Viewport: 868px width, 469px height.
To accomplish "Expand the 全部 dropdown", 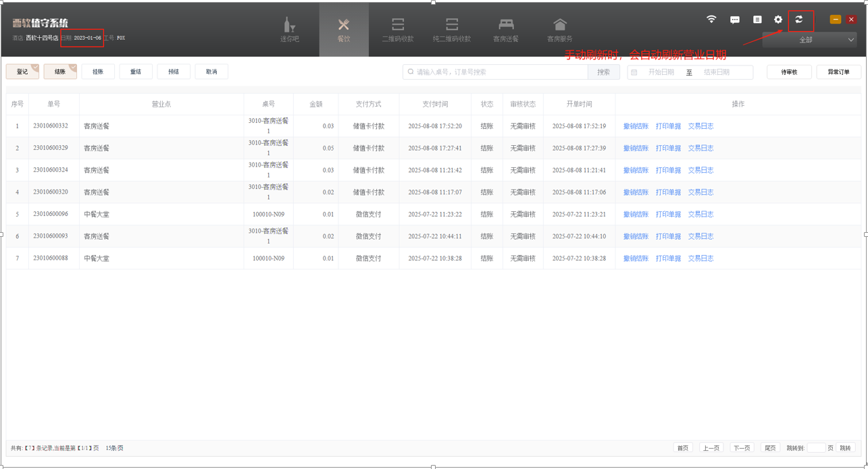I will click(x=809, y=40).
